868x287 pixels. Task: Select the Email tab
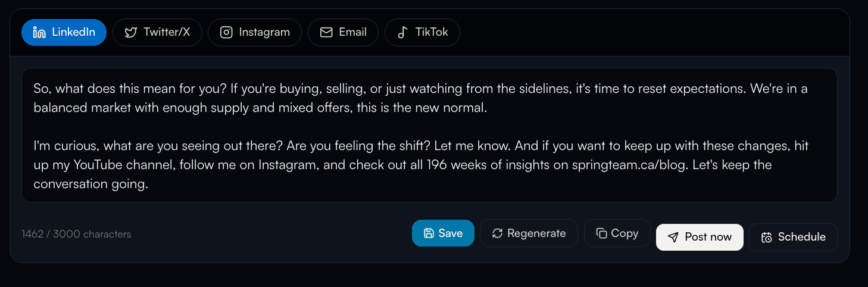click(x=343, y=32)
